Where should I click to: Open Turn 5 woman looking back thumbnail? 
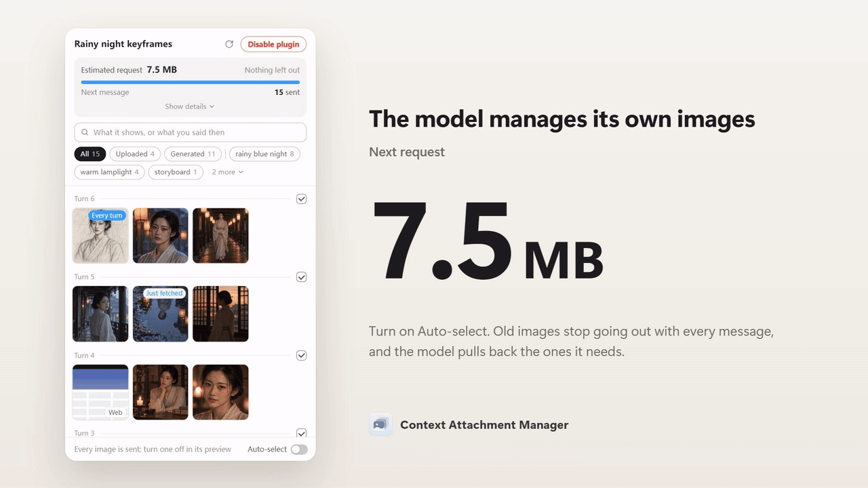point(100,314)
